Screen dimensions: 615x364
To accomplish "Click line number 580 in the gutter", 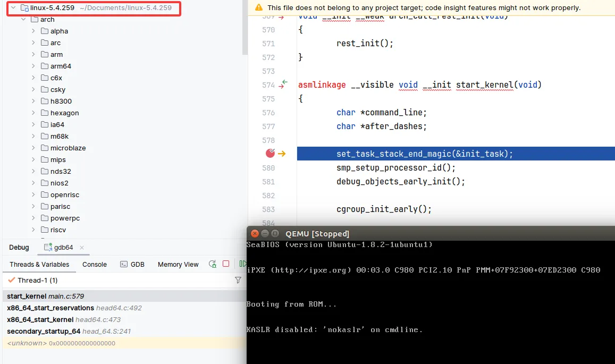I will (x=268, y=168).
